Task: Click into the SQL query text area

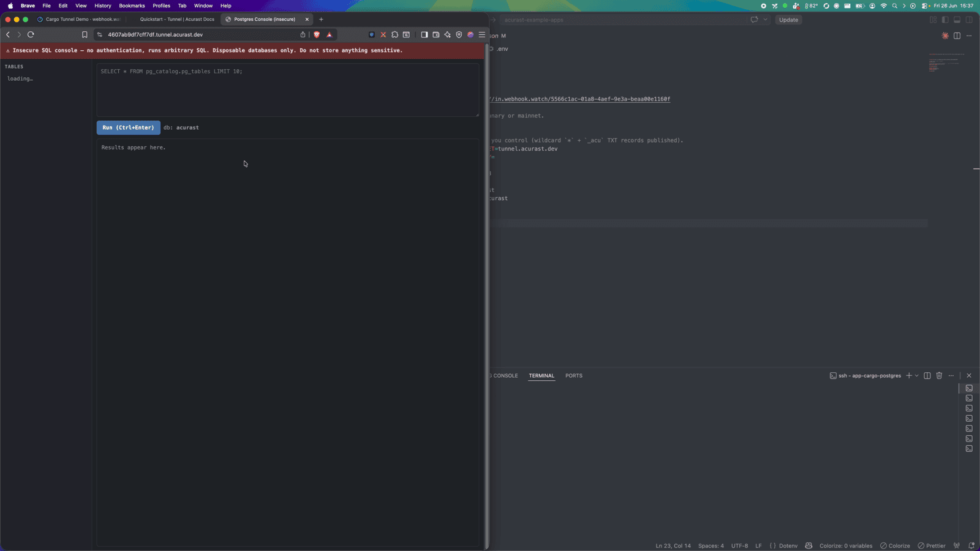Action: 288,90
